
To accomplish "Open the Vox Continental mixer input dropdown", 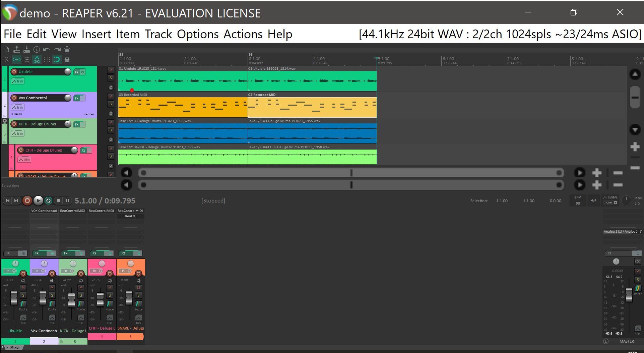I will coord(39,271).
